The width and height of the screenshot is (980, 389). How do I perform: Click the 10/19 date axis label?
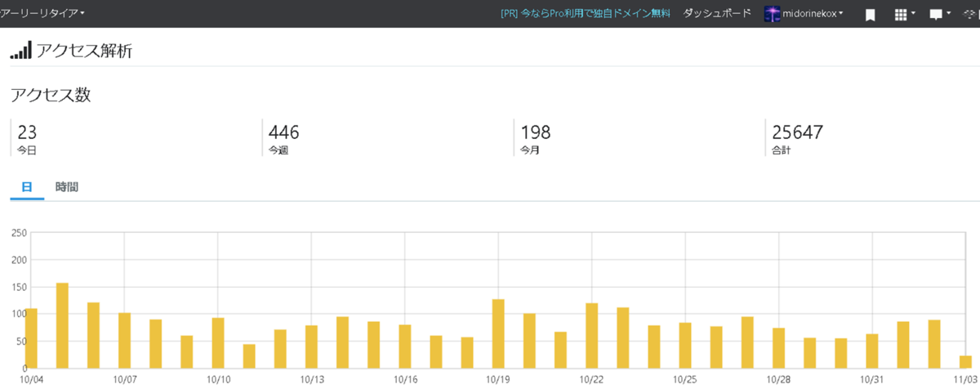click(498, 380)
